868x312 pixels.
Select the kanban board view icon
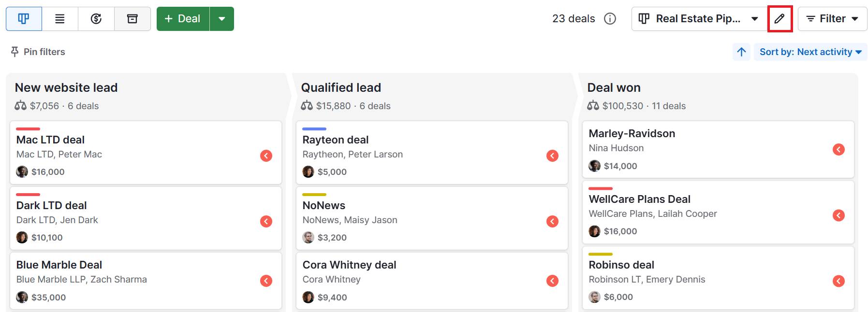[x=24, y=18]
